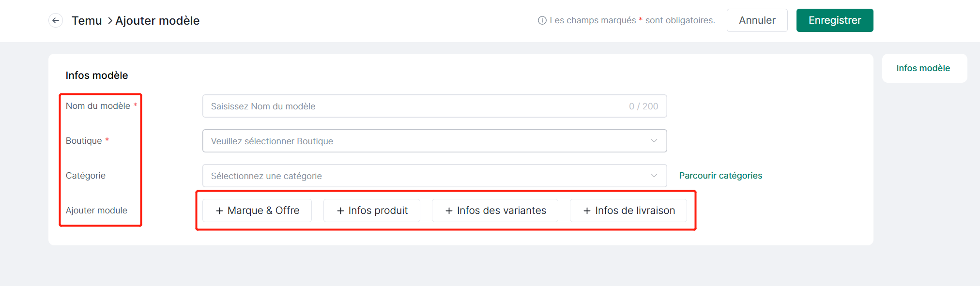Image resolution: width=980 pixels, height=286 pixels.
Task: Cancel with the Annuler button
Action: (x=757, y=20)
